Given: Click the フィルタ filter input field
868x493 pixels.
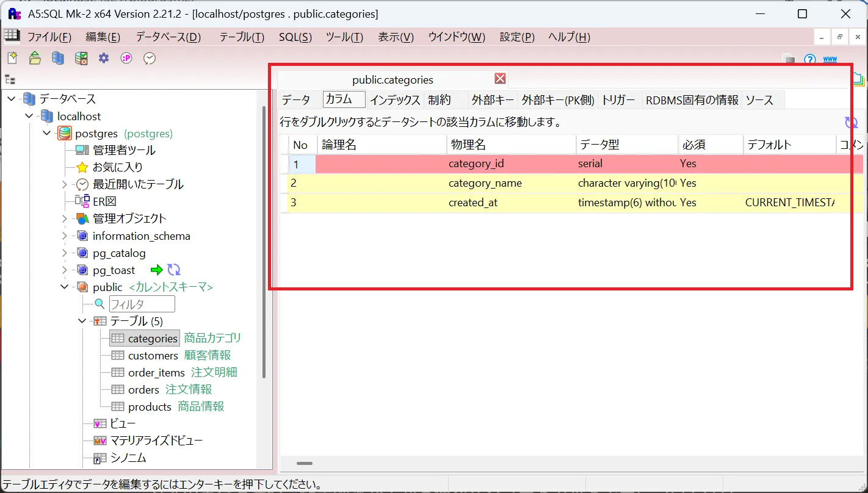Looking at the screenshot, I should point(142,304).
